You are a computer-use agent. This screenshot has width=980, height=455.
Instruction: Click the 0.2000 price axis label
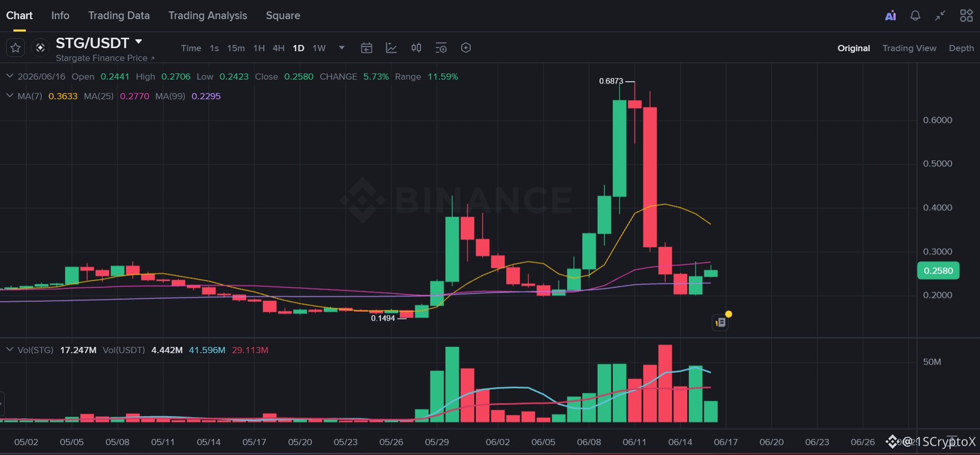[938, 295]
